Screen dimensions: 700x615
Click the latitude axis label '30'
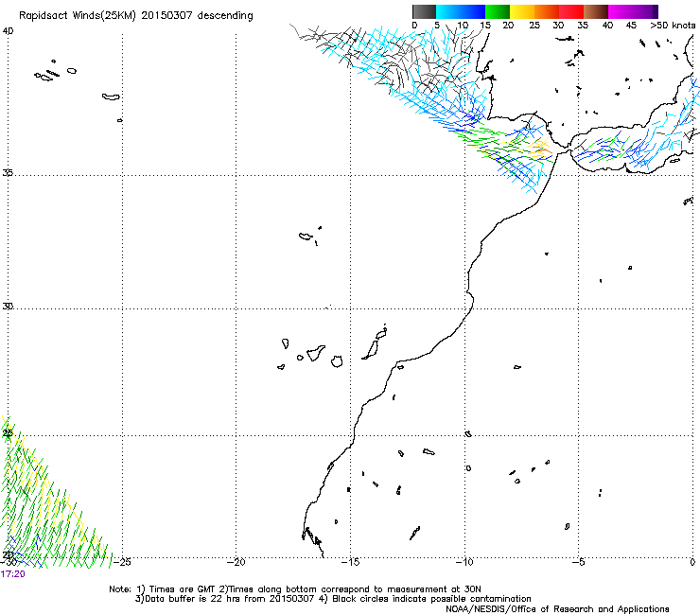coord(8,307)
